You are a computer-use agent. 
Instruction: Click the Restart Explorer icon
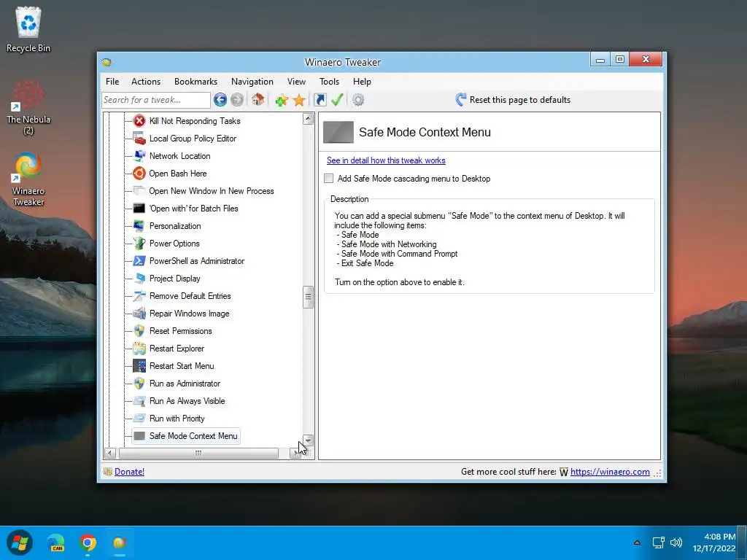[139, 349]
